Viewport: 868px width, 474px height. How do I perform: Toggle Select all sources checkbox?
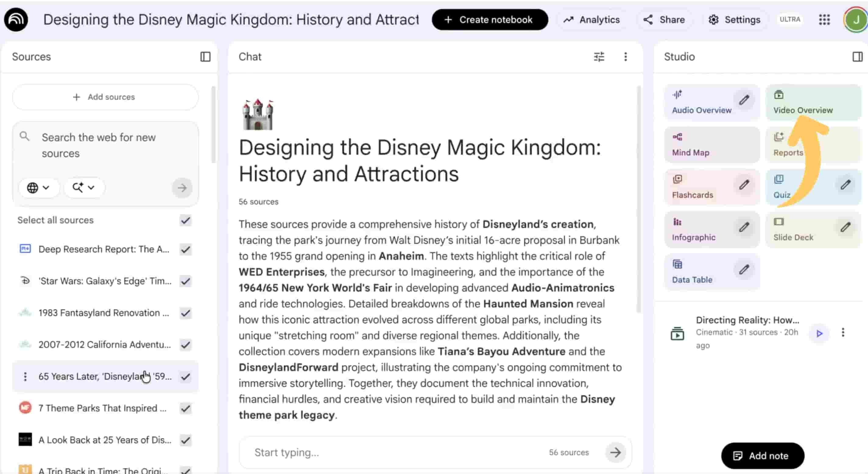[x=185, y=221]
